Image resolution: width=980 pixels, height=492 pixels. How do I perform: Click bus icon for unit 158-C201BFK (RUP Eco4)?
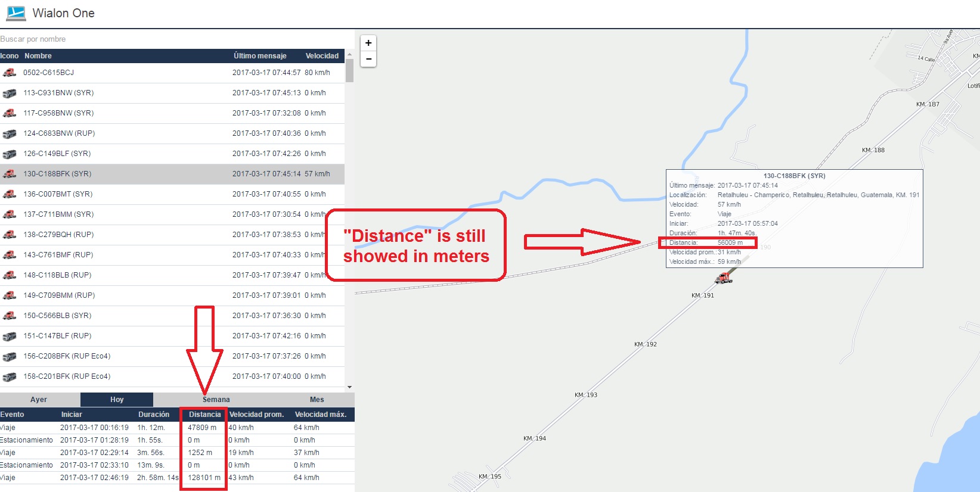point(10,376)
